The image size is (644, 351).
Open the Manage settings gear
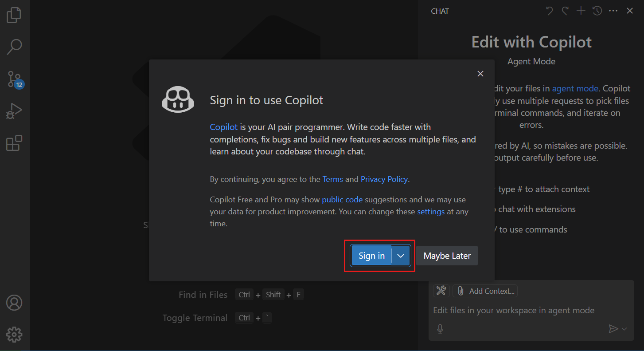14,334
